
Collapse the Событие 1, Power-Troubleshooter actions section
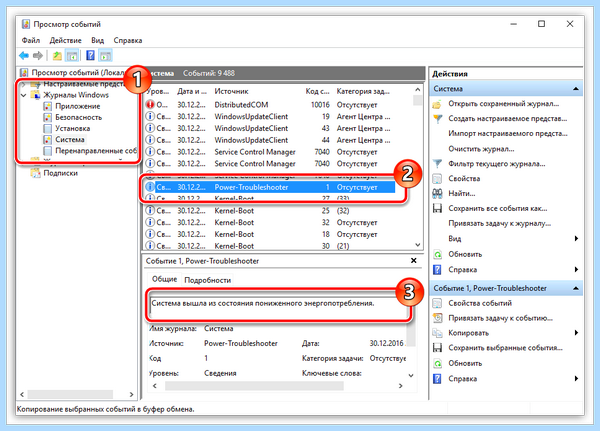pyautogui.click(x=576, y=288)
